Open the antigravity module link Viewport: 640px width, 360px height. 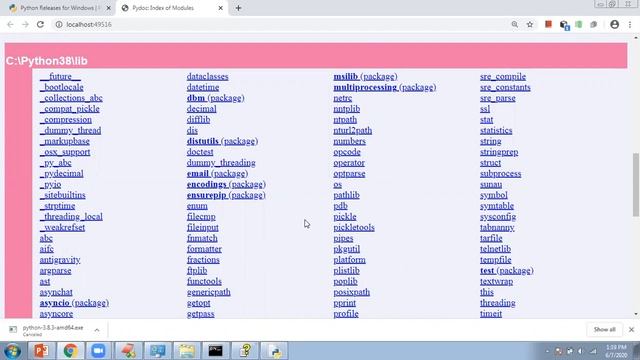click(60, 260)
